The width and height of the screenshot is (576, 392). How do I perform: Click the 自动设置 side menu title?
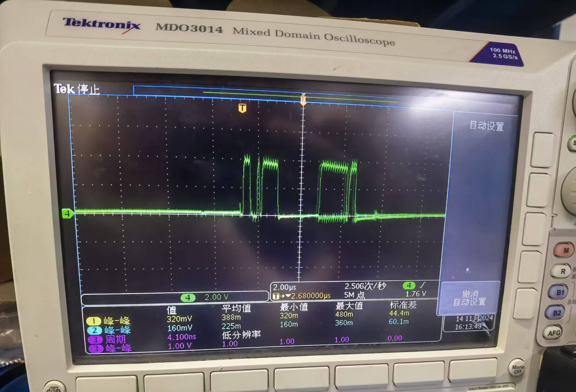[487, 126]
